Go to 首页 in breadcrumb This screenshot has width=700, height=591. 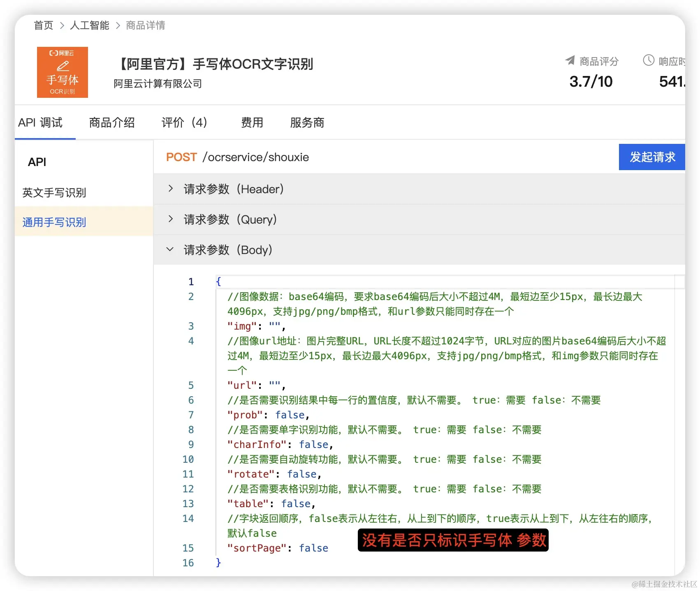pyautogui.click(x=43, y=25)
